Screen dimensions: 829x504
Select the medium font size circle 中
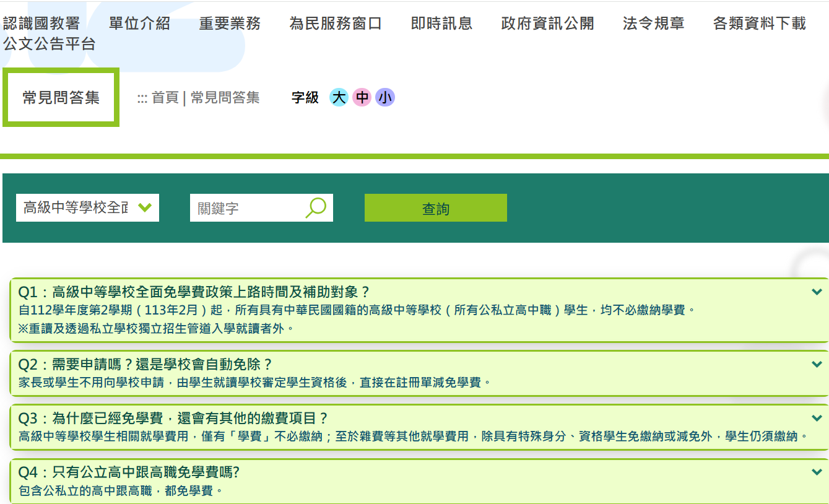click(x=362, y=97)
